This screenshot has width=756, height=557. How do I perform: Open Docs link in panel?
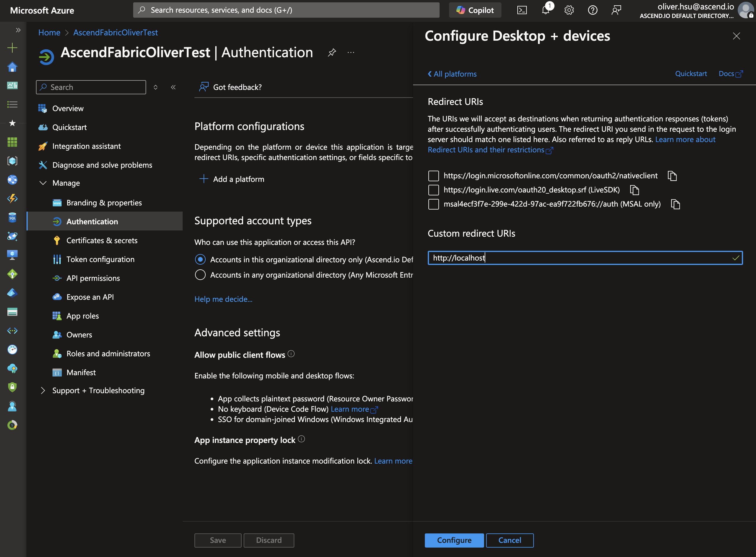[x=730, y=73]
